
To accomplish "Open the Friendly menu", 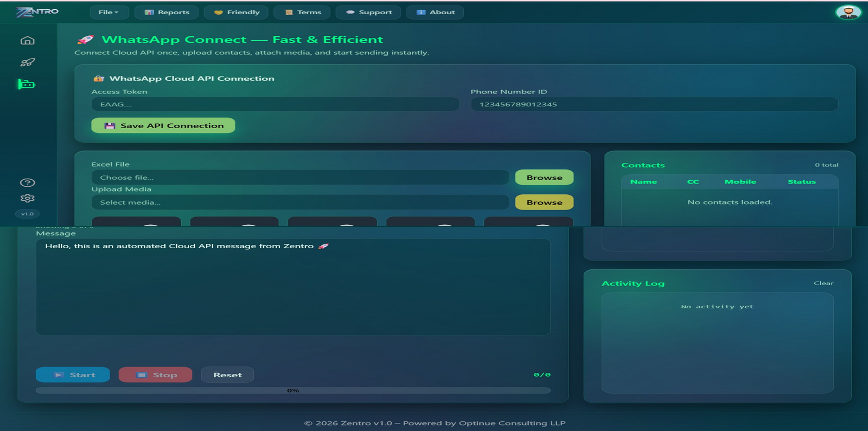I will tap(237, 12).
